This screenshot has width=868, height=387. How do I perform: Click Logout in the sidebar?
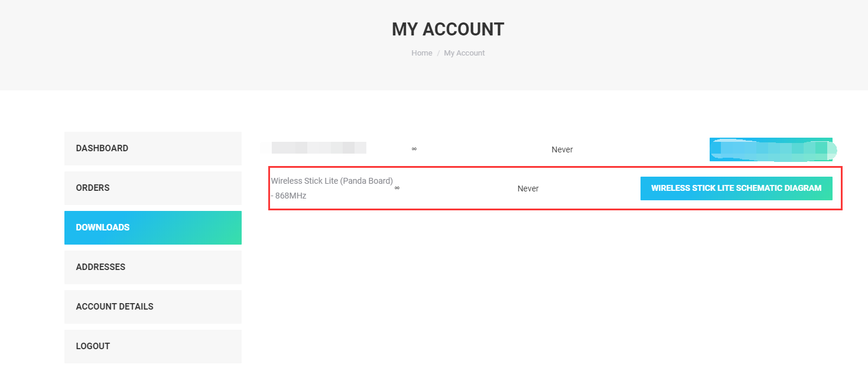pos(153,346)
